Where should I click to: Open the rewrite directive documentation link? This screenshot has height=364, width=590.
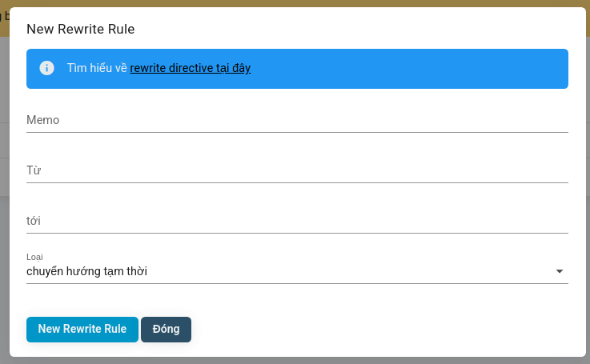[x=191, y=68]
